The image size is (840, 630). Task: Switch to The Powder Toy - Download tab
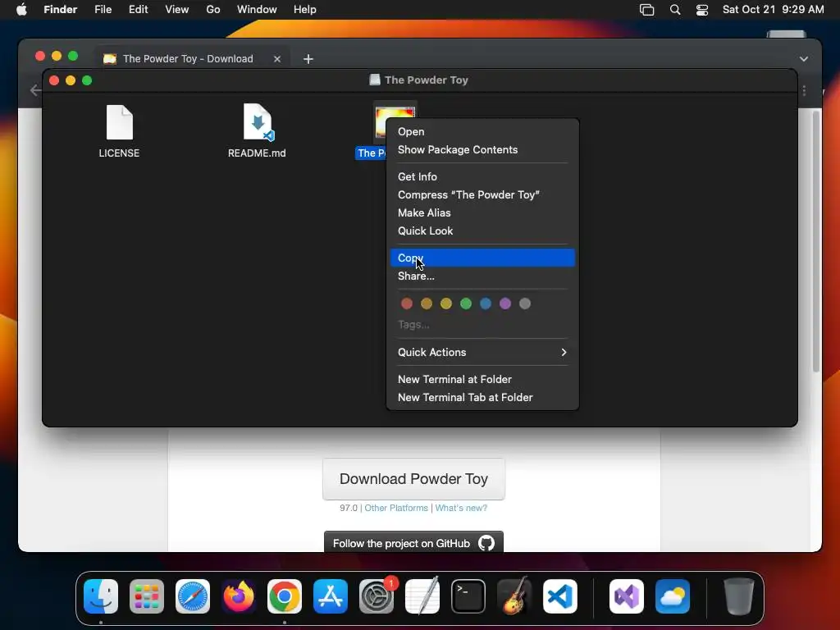pos(193,59)
